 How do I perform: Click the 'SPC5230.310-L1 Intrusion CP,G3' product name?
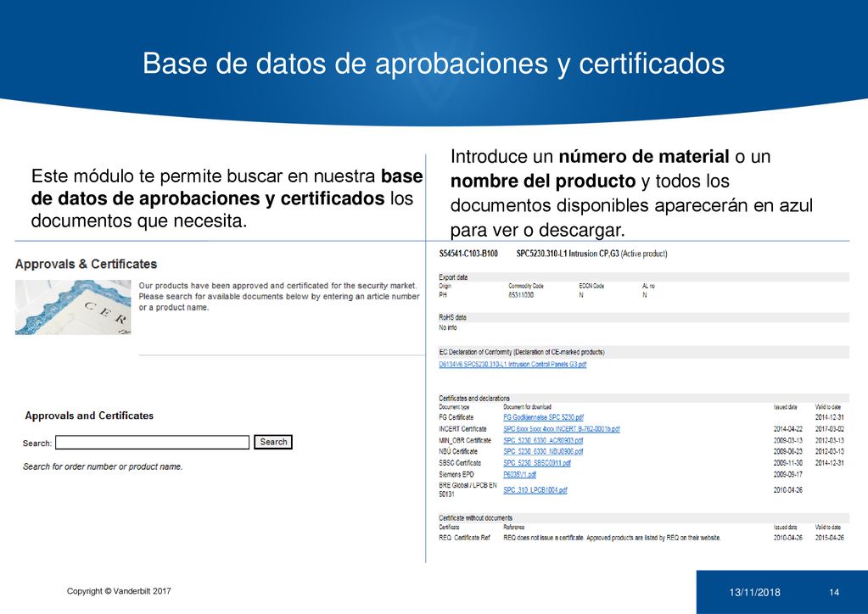pyautogui.click(x=568, y=254)
